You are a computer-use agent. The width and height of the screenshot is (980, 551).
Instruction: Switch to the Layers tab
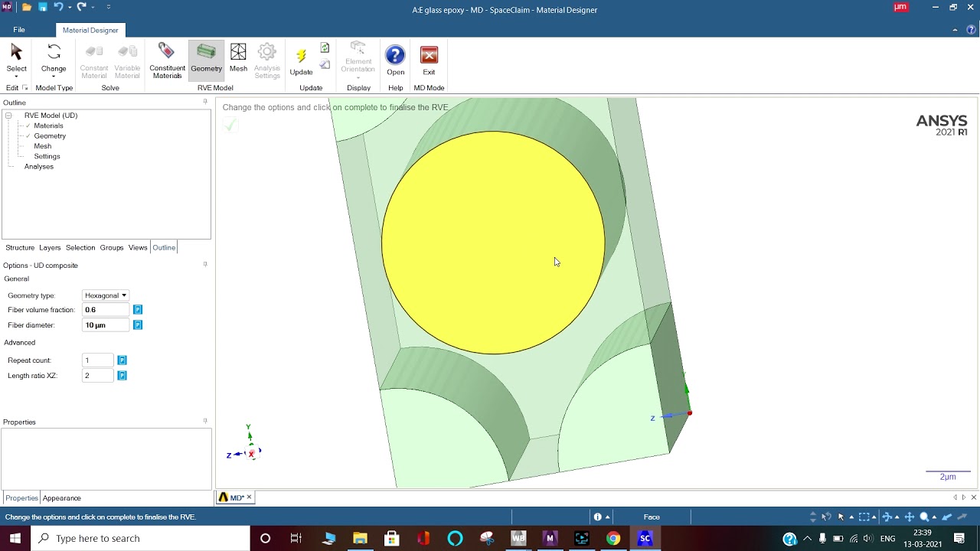pyautogui.click(x=50, y=248)
